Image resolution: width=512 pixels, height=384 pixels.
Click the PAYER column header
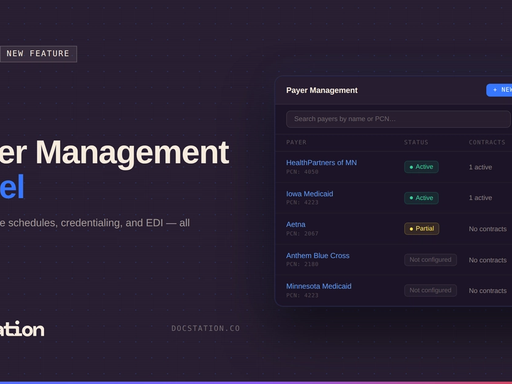coord(296,142)
